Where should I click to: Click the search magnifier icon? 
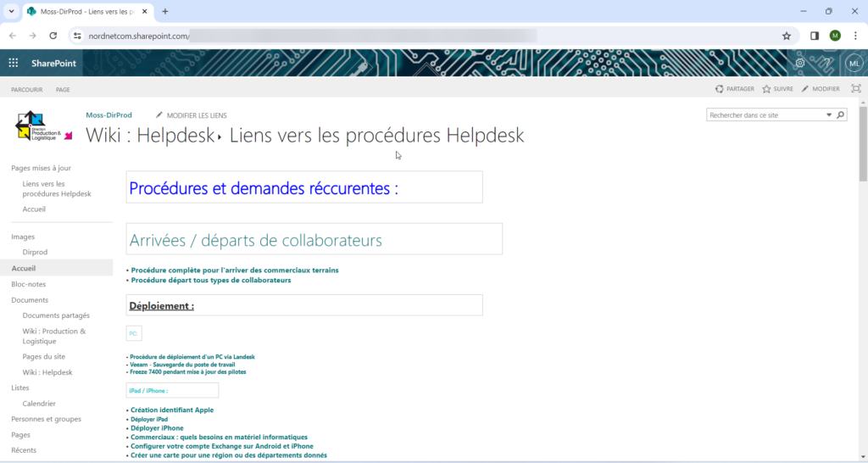[x=840, y=114]
